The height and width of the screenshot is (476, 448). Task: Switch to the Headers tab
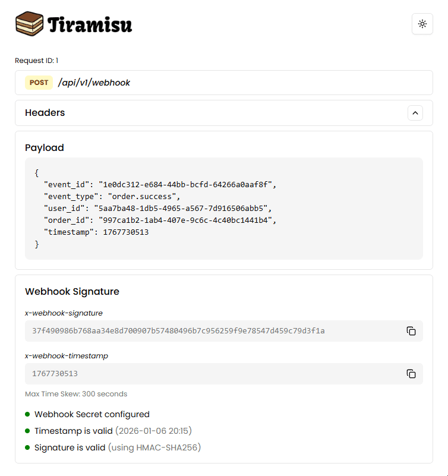(45, 113)
